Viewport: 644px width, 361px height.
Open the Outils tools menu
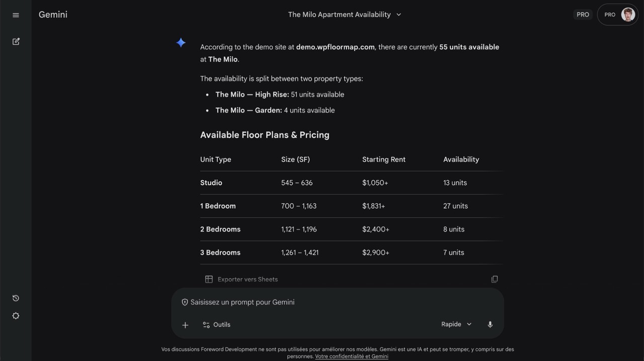216,324
